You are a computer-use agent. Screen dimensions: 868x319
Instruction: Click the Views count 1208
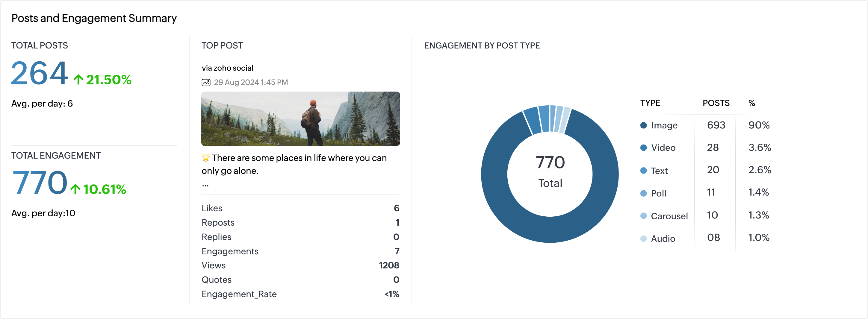(x=389, y=265)
